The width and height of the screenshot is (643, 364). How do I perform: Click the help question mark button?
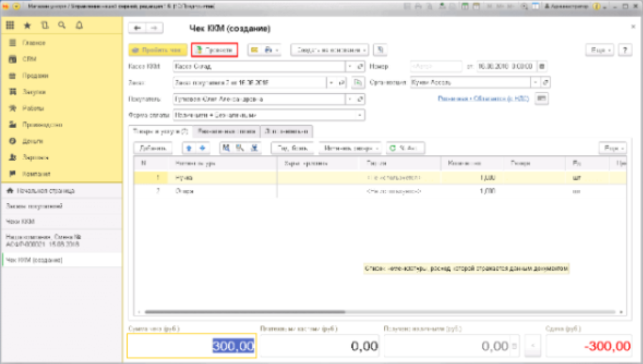point(624,50)
